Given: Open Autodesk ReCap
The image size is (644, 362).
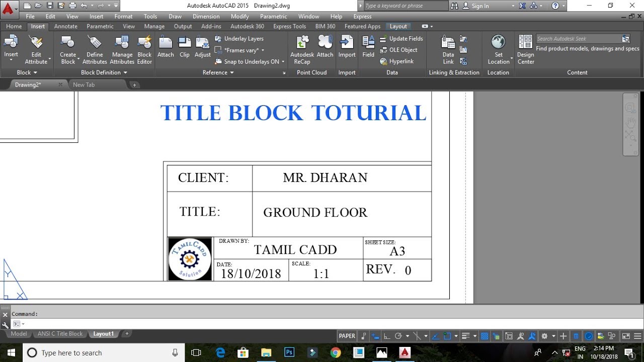Looking at the screenshot, I should click(x=302, y=49).
